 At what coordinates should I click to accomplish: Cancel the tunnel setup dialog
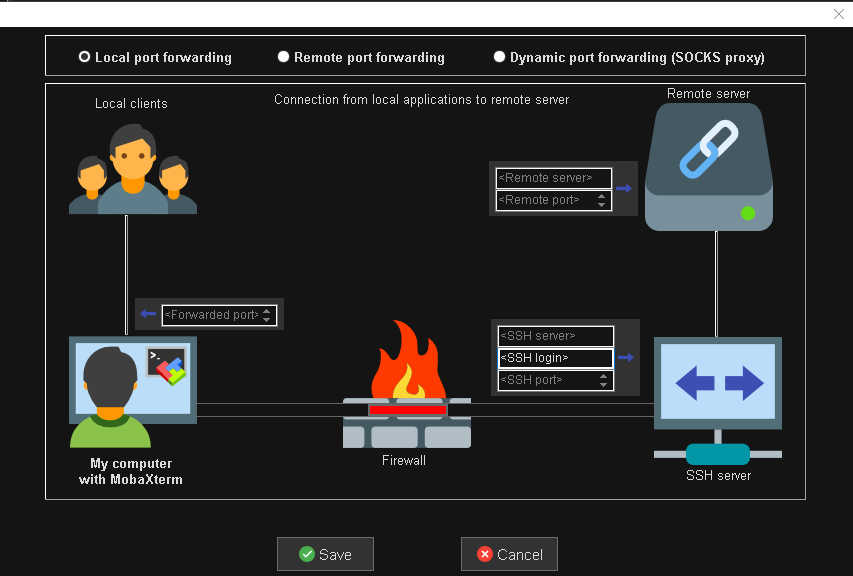coord(509,554)
